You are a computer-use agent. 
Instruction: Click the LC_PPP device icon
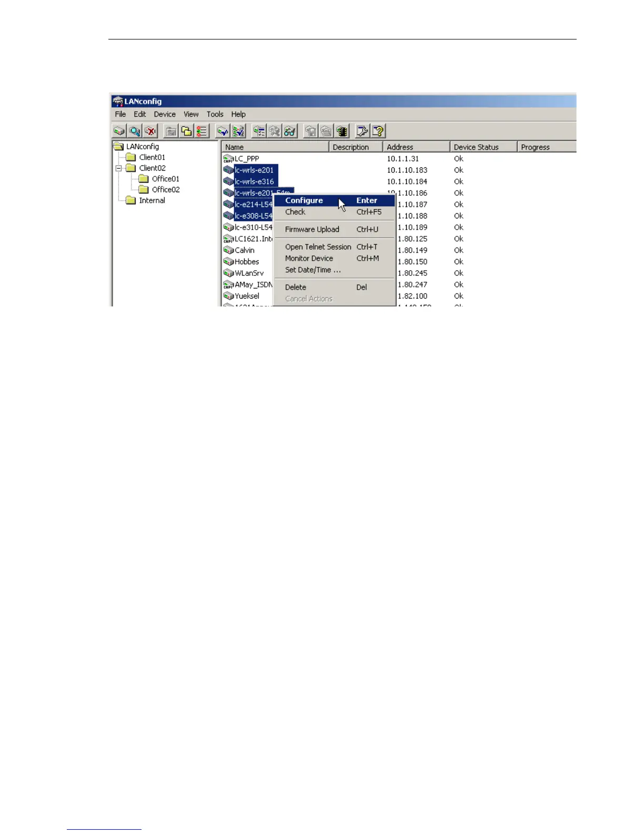pyautogui.click(x=228, y=158)
